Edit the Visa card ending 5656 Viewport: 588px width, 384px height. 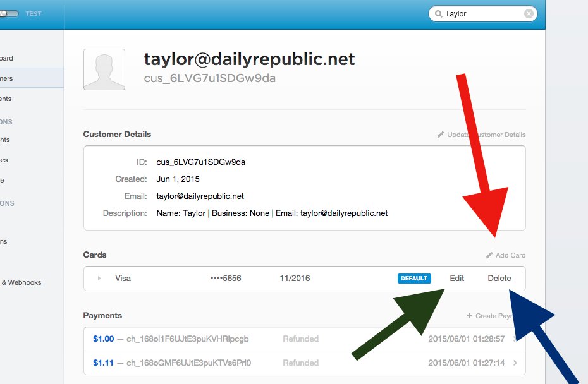pyautogui.click(x=456, y=278)
